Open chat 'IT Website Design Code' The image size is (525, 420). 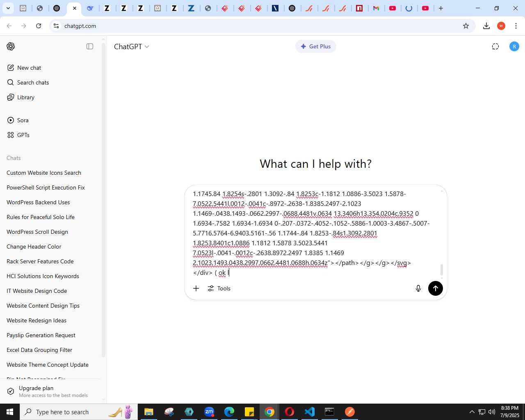click(x=37, y=291)
